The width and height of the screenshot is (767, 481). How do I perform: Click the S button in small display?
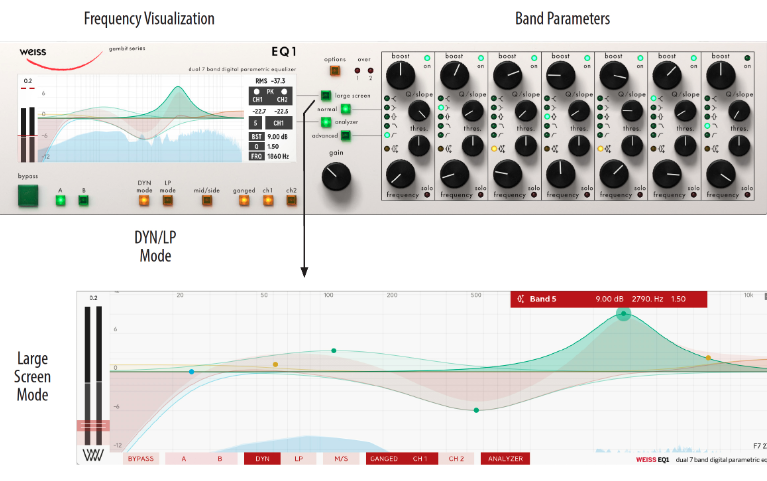point(255,123)
